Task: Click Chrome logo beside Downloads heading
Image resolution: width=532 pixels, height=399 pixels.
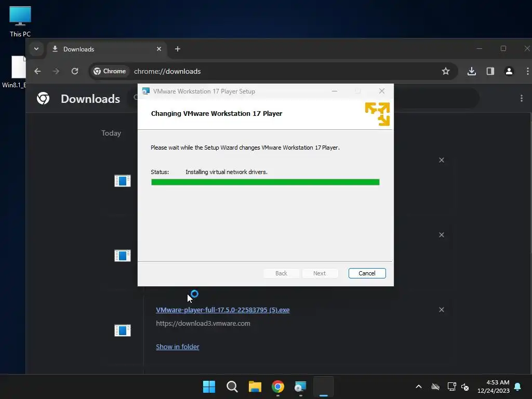Action: click(43, 98)
